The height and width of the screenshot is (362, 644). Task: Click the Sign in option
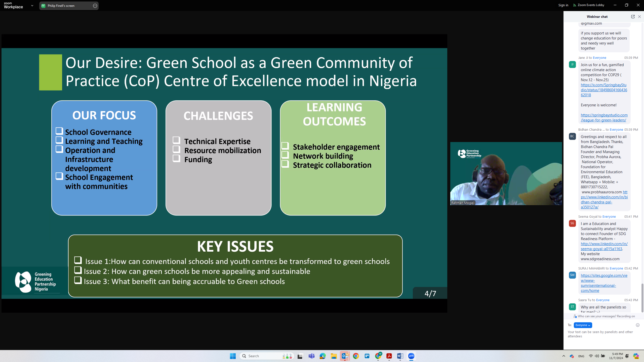click(563, 5)
